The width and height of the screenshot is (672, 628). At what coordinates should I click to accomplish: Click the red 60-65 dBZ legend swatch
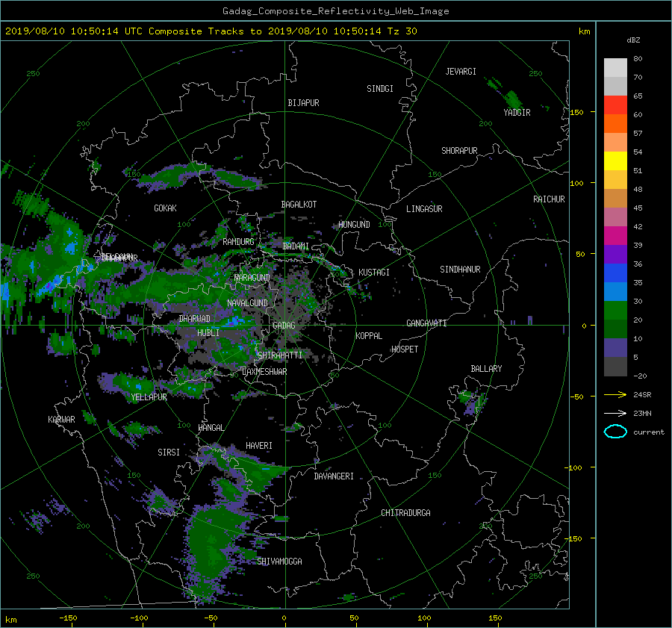[x=615, y=105]
